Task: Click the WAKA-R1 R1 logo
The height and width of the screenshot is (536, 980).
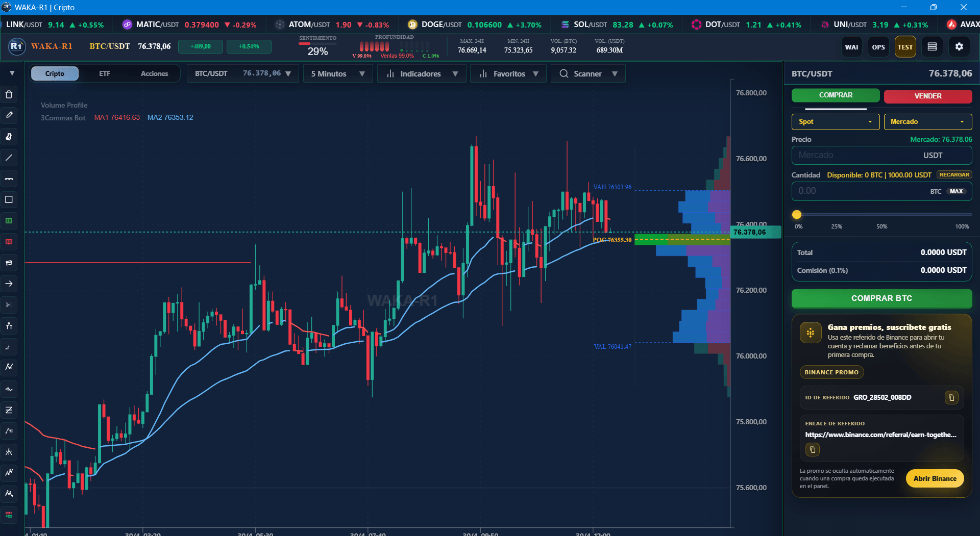Action: pos(16,46)
